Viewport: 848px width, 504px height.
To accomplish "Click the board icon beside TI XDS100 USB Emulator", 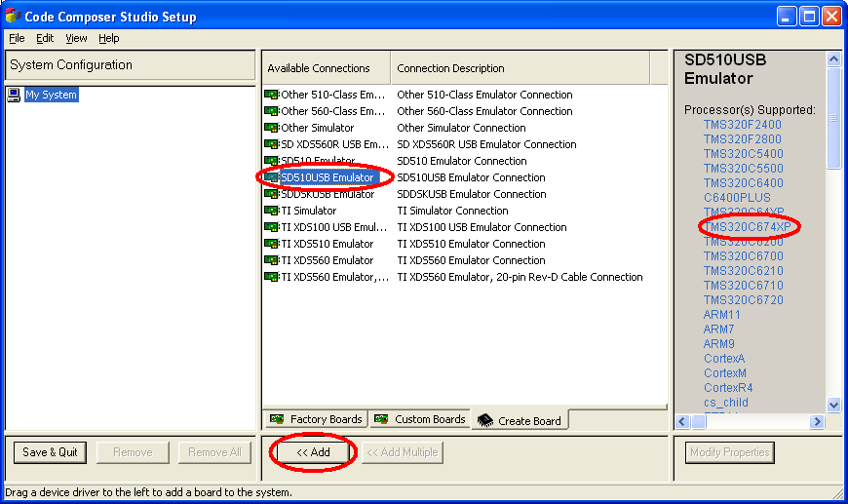I will pyautogui.click(x=271, y=227).
